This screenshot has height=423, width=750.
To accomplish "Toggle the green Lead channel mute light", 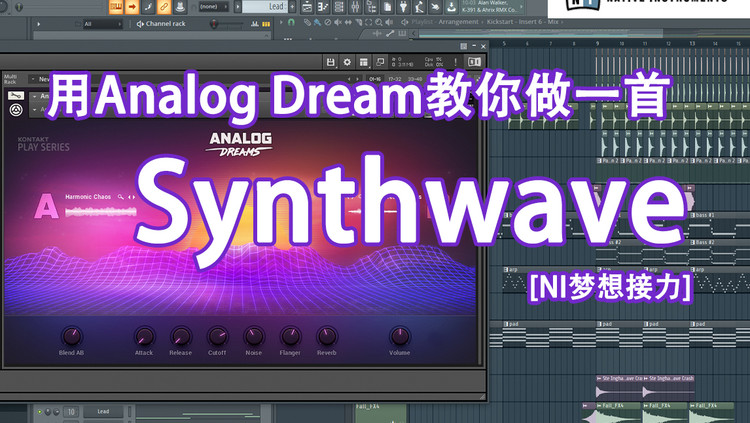I will tap(40, 412).
